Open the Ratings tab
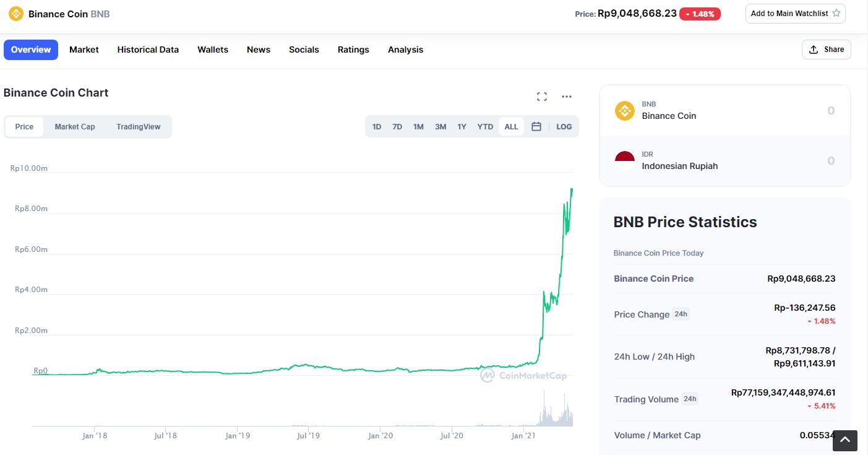The image size is (868, 455). point(353,50)
